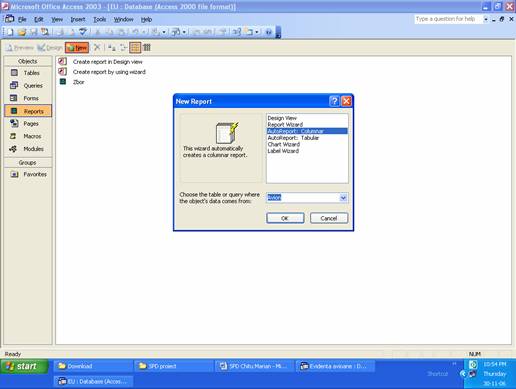Open the Tables objects list
The height and width of the screenshot is (389, 516).
(x=28, y=73)
